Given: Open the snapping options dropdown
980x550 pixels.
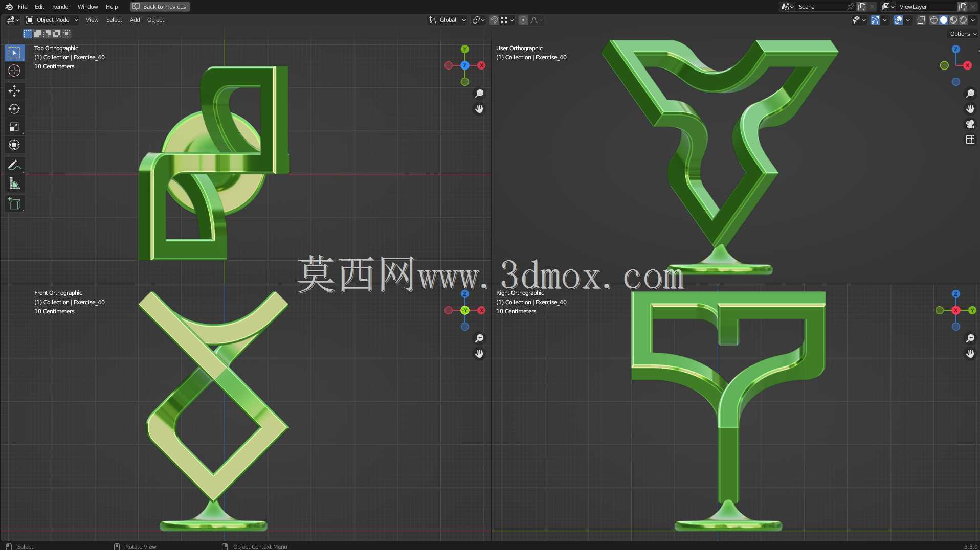Looking at the screenshot, I should click(x=507, y=20).
